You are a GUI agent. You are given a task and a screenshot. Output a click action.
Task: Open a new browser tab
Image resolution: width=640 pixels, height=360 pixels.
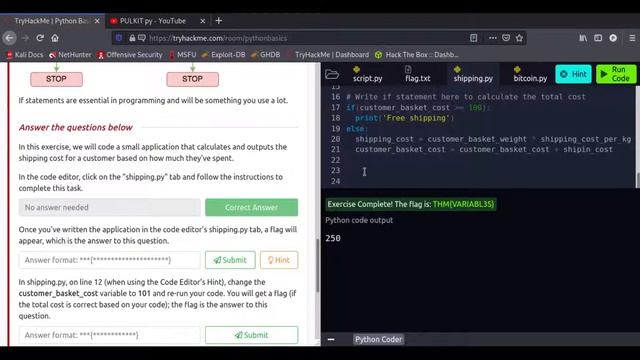pos(219,21)
